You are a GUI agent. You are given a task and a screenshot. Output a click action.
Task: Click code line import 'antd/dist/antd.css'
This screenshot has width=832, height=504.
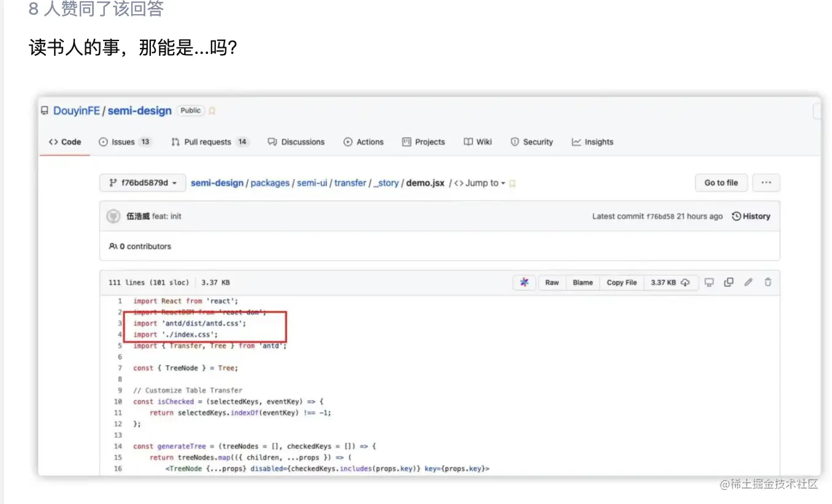[x=190, y=323]
